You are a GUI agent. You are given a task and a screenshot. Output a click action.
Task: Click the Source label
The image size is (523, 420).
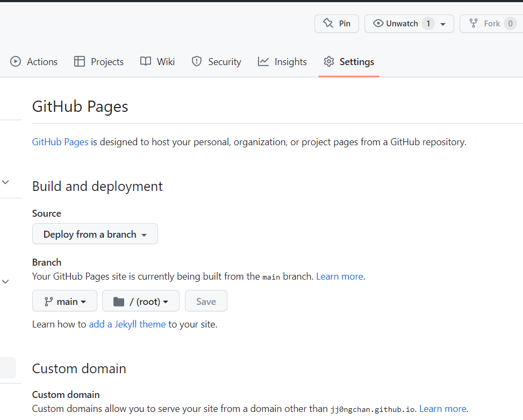47,213
